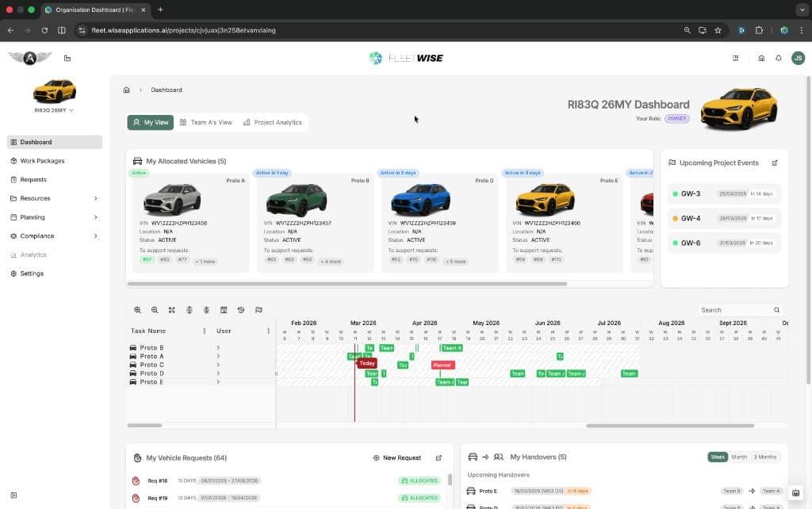This screenshot has height=509, width=812.
Task: Click the floating calendar icon at bottom right
Action: 795,492
